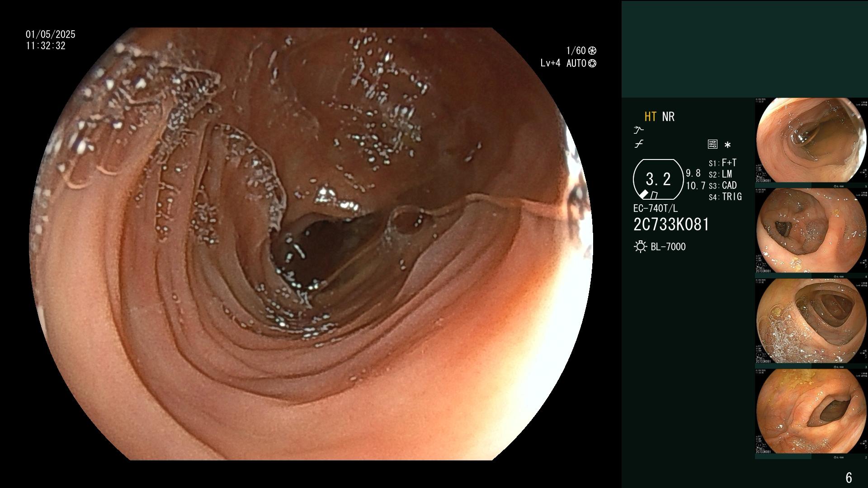Click the S2: LM switch assignment
The width and height of the screenshot is (868, 488).
pyautogui.click(x=721, y=174)
